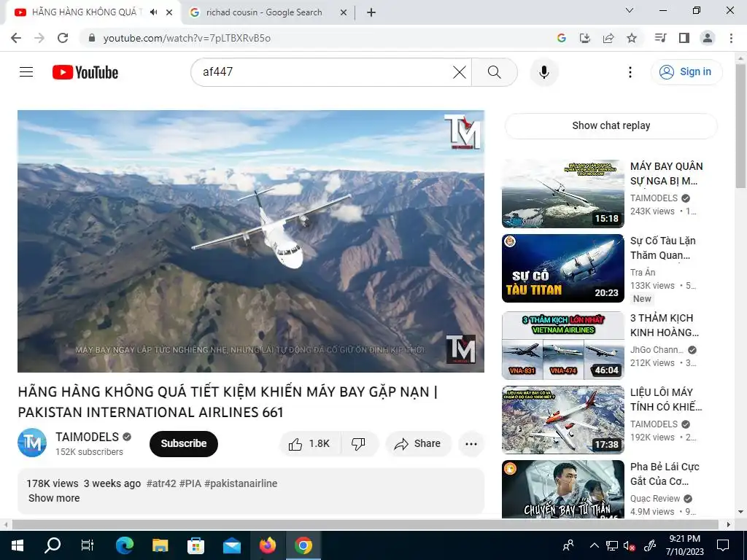The width and height of the screenshot is (747, 560).
Task: Open Windows Start menu
Action: click(x=18, y=545)
